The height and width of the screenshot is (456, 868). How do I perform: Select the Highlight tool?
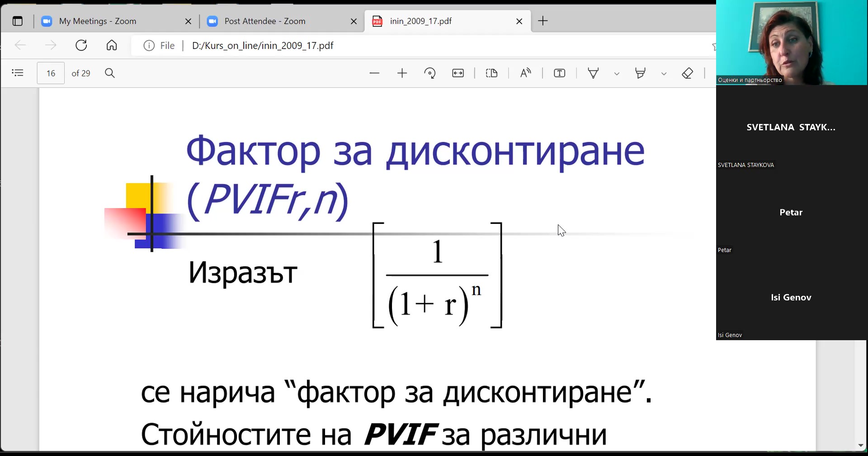[640, 73]
